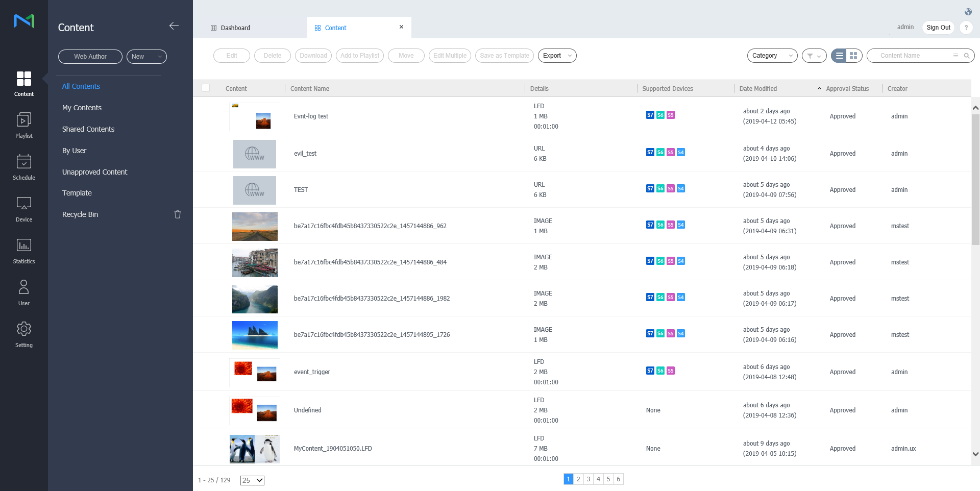Image resolution: width=980 pixels, height=491 pixels.
Task: Switch to list view layout
Action: pyautogui.click(x=839, y=56)
